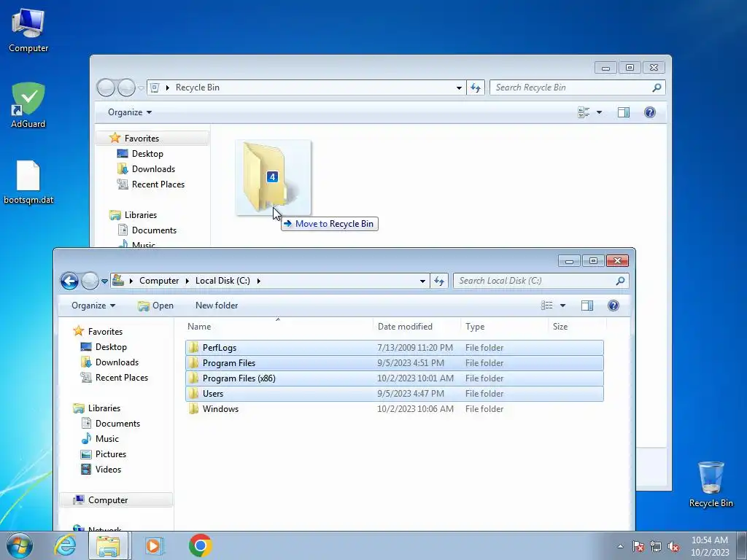Click Libraries in Local Disk navigation pane
The image size is (747, 560).
pyautogui.click(x=104, y=408)
